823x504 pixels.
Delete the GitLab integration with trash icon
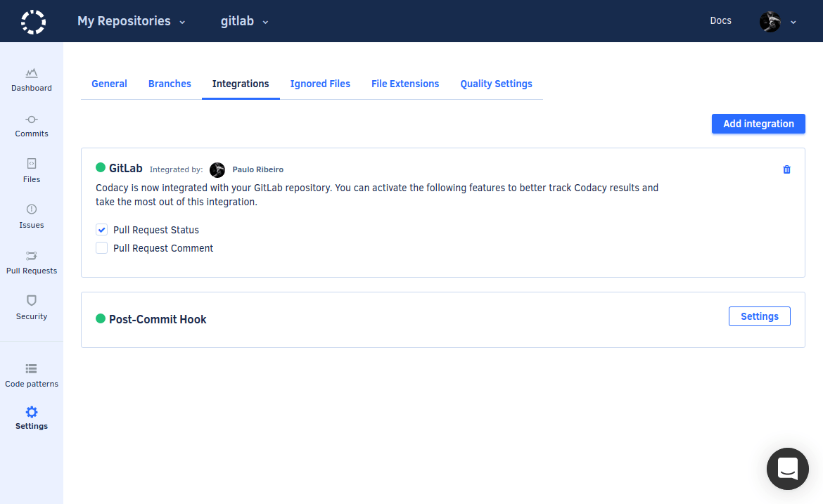pyautogui.click(x=786, y=169)
